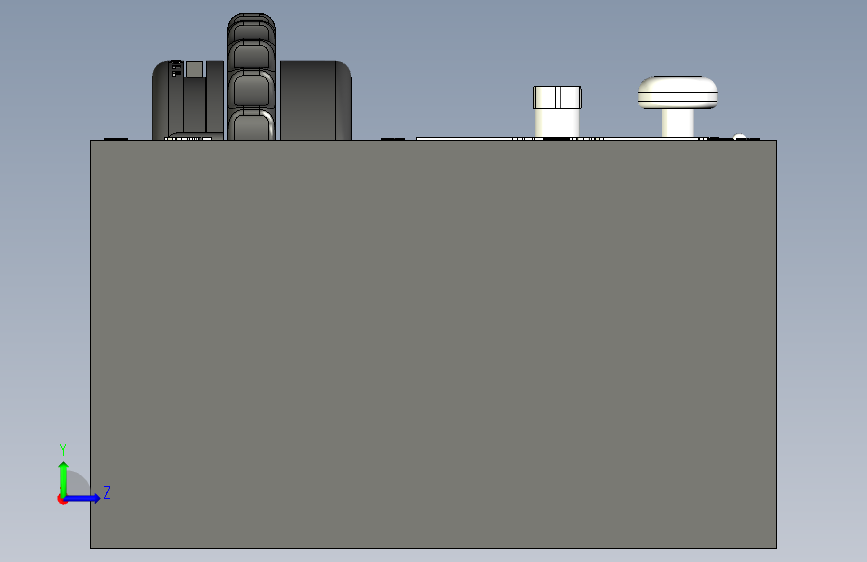Screen dimensions: 867x562
Task: Pick the small white dome at right edge
Action: coord(739,137)
